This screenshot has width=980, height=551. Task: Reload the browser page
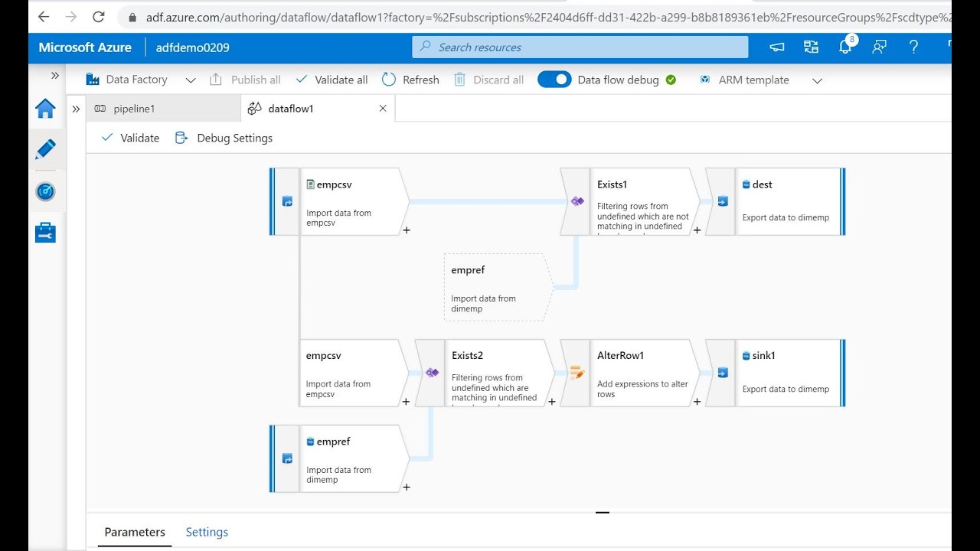click(98, 17)
